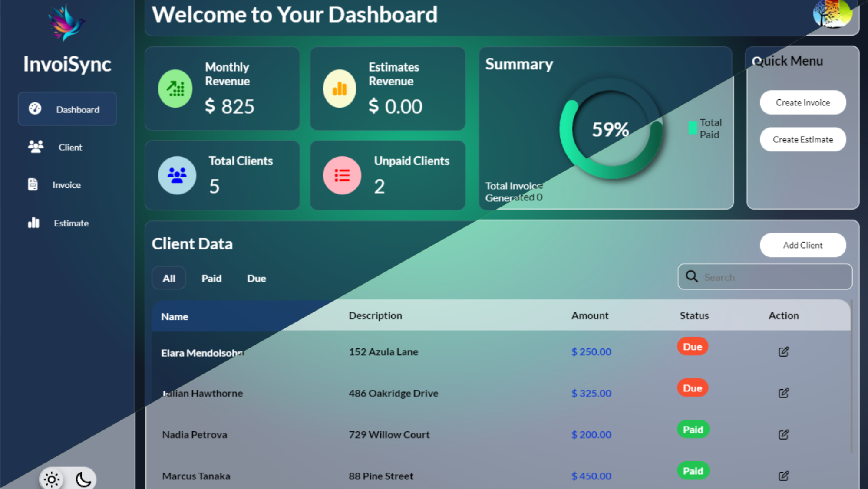Click Due badge for Julian Hawthorne
This screenshot has width=868, height=489.
point(693,388)
